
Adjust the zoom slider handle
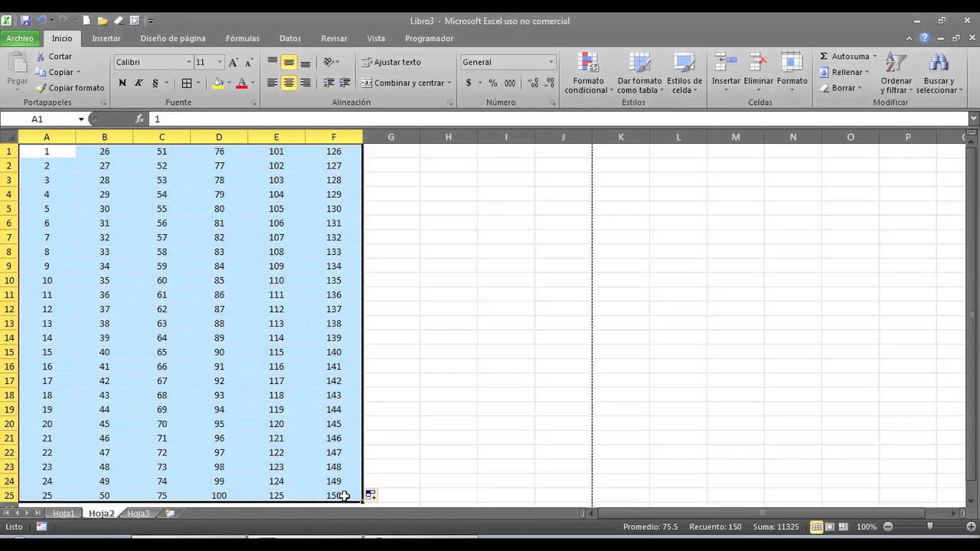pyautogui.click(x=930, y=527)
